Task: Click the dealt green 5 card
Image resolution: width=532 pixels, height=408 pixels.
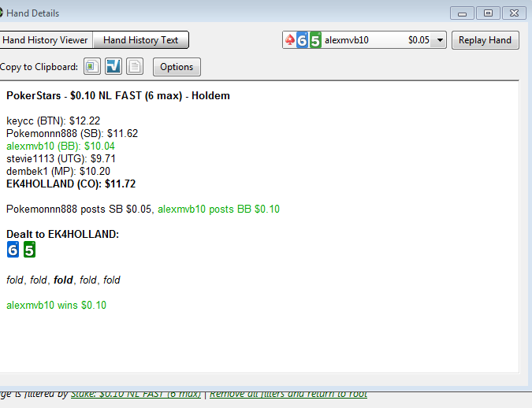Action: click(29, 250)
